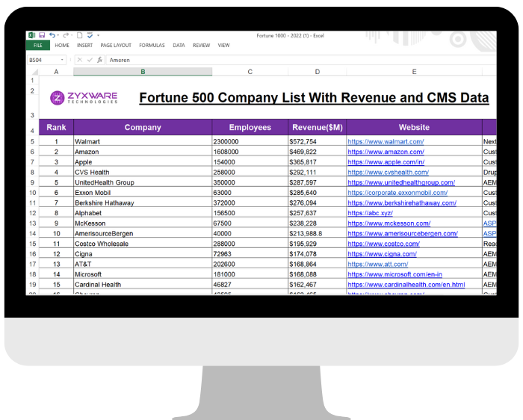This screenshot has height=420, width=523.
Task: Open the amazon.com hyperlink
Action: (386, 152)
